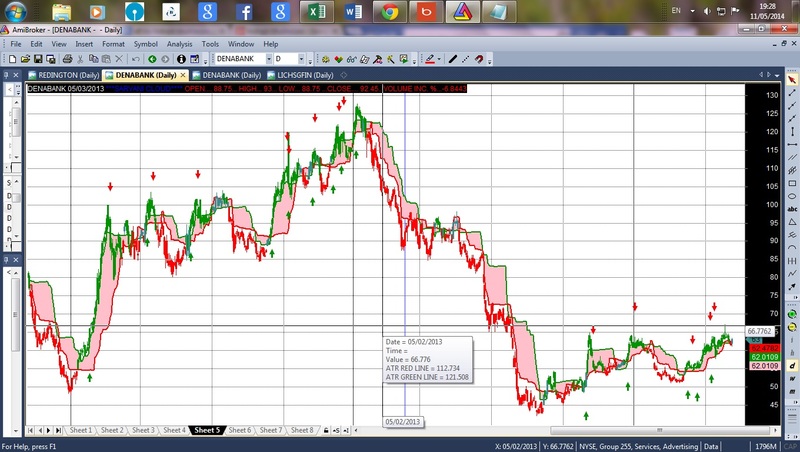The height and width of the screenshot is (452, 800).
Task: Click the green circular zoom-in icon
Action: pos(792,314)
